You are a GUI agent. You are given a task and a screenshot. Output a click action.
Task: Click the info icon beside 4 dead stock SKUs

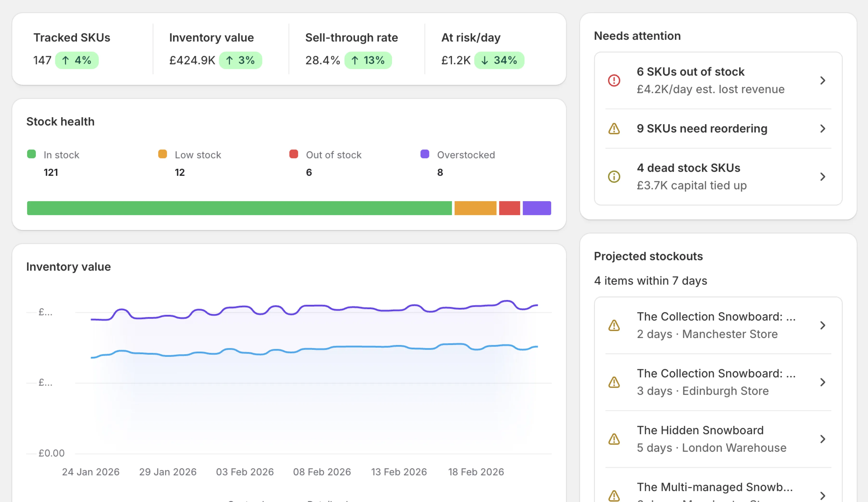pos(614,177)
